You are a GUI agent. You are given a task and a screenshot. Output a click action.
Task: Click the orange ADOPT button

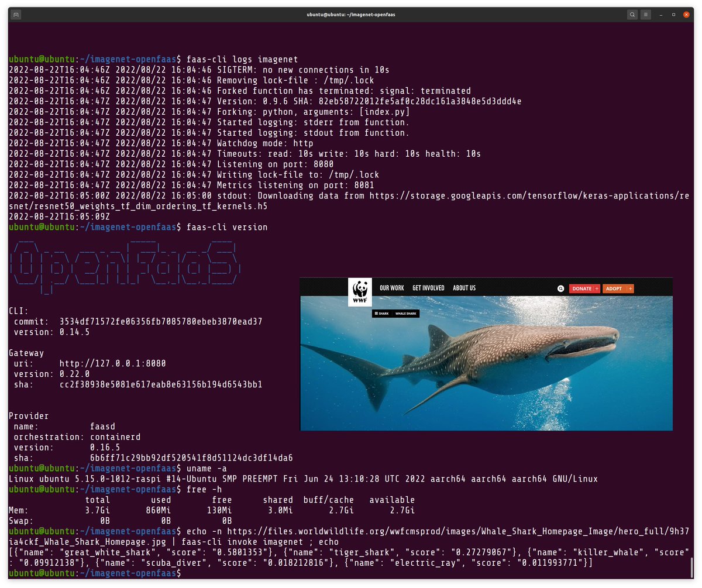[x=618, y=288]
